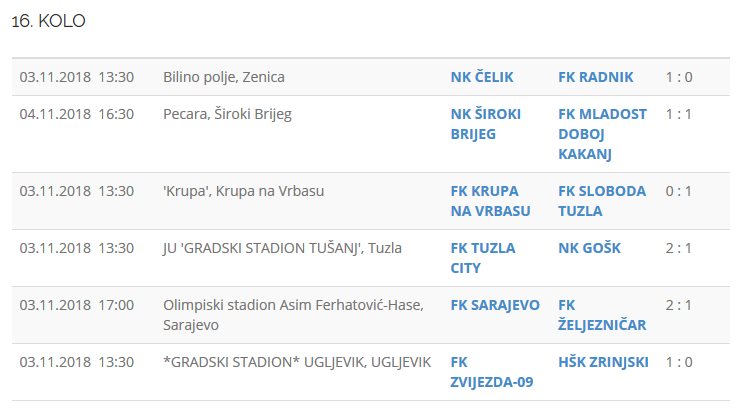742x416 pixels.
Task: Click the NK Široki Brijeg team link
Action: tap(486, 124)
